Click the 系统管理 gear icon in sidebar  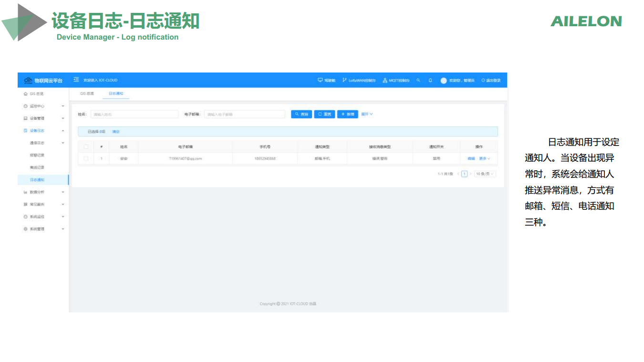(26, 229)
